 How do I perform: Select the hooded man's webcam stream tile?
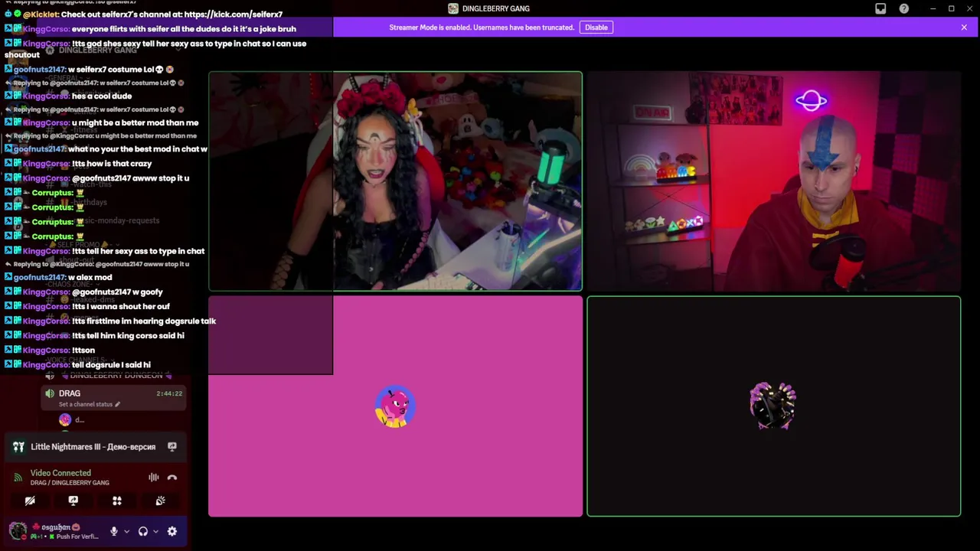773,181
